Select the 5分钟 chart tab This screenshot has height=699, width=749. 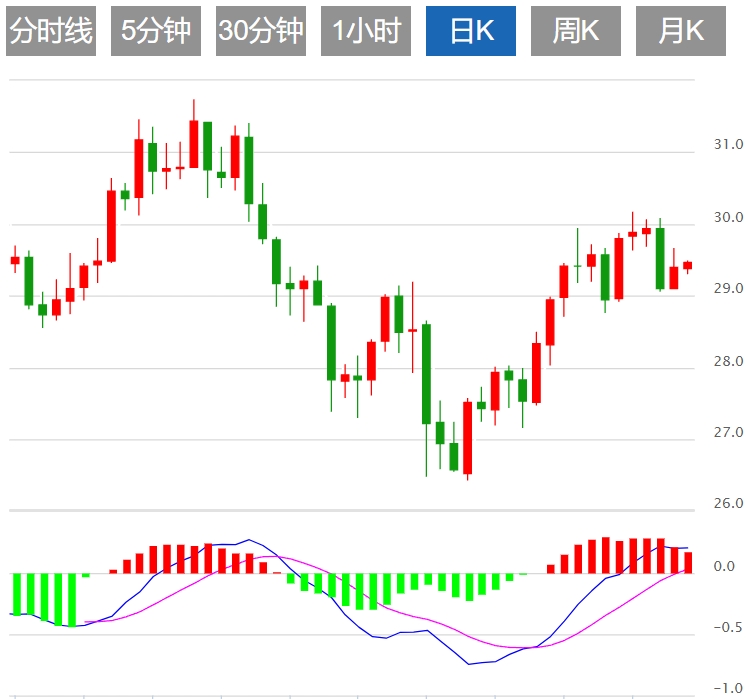pos(156,31)
